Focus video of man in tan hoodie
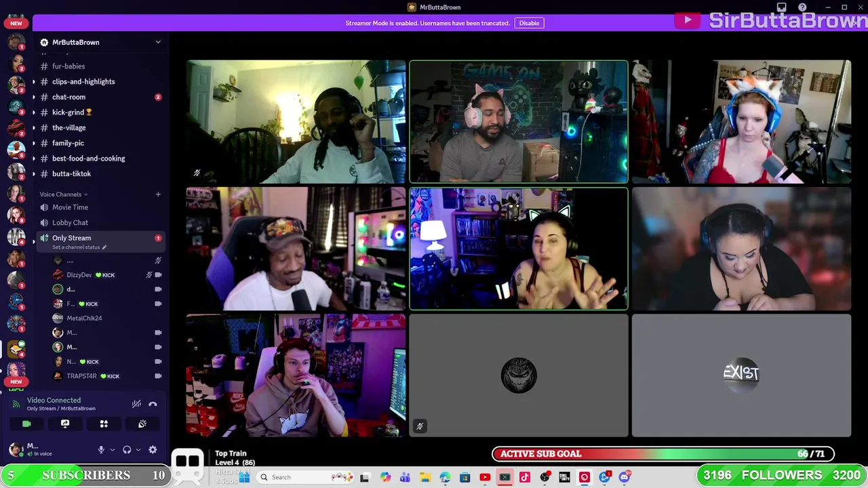This screenshot has width=868, height=488. pos(296,375)
